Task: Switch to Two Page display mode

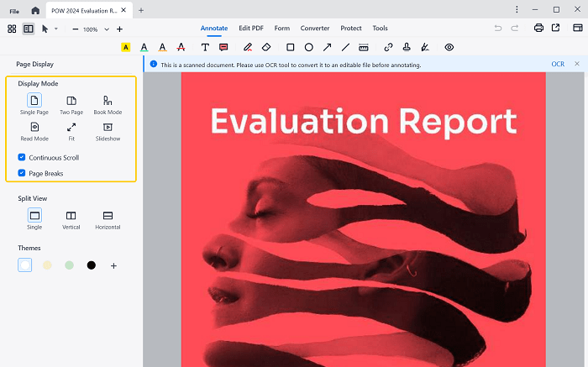Action: 71,101
